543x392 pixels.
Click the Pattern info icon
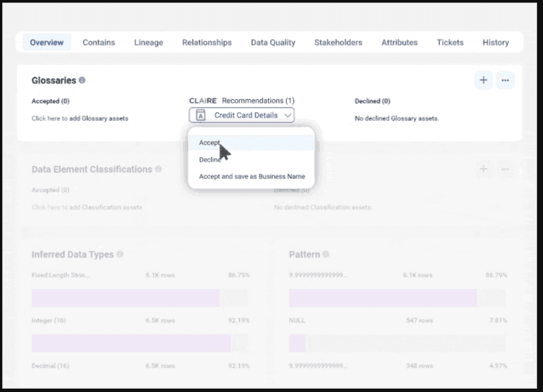tap(326, 254)
